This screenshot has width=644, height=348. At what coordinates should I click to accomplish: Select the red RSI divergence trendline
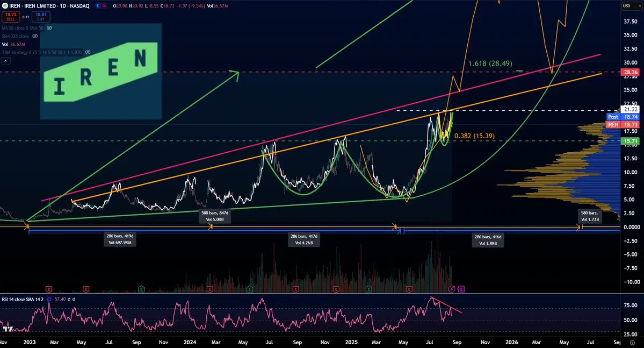click(x=446, y=305)
